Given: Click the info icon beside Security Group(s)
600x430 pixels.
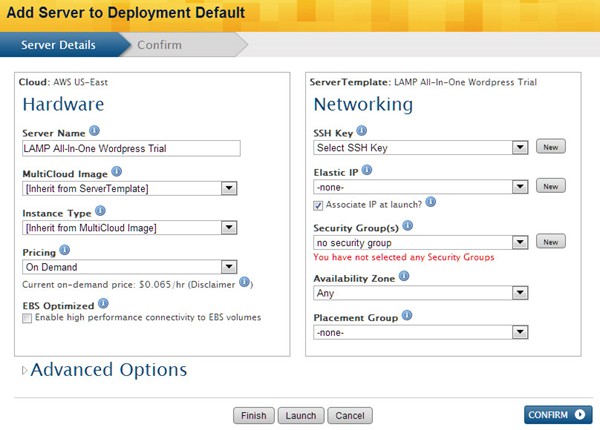Looking at the screenshot, I should [406, 226].
